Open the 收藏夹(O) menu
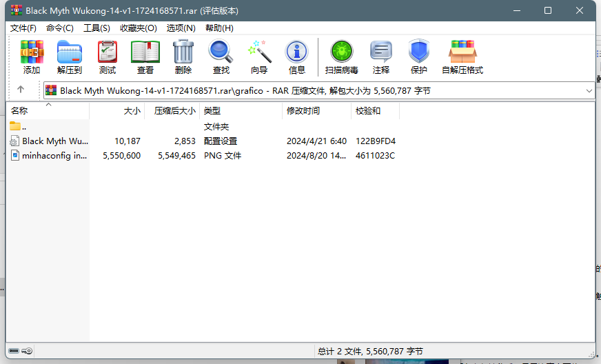 coord(139,28)
